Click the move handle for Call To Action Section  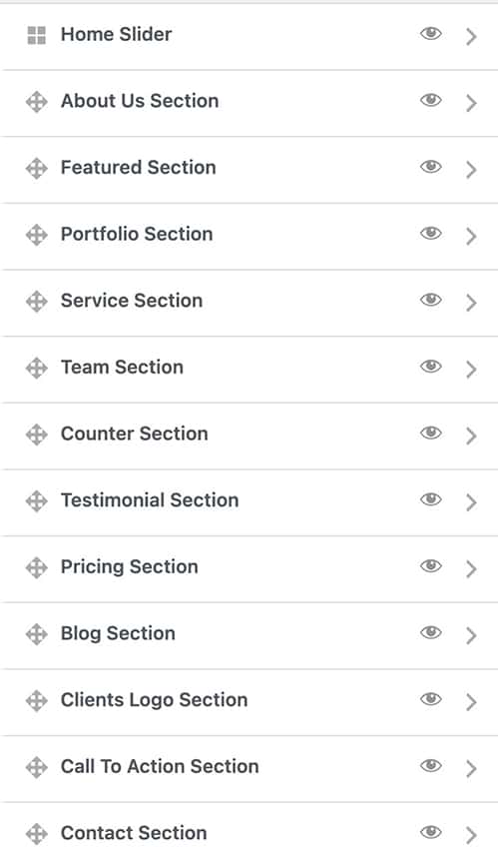(x=37, y=767)
